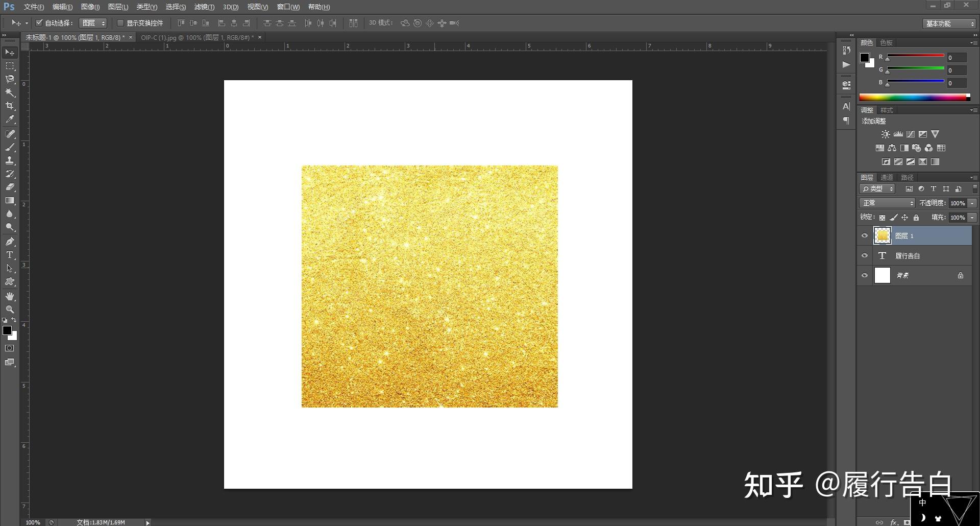Pick a color from the spectrum ramp

pos(915,97)
